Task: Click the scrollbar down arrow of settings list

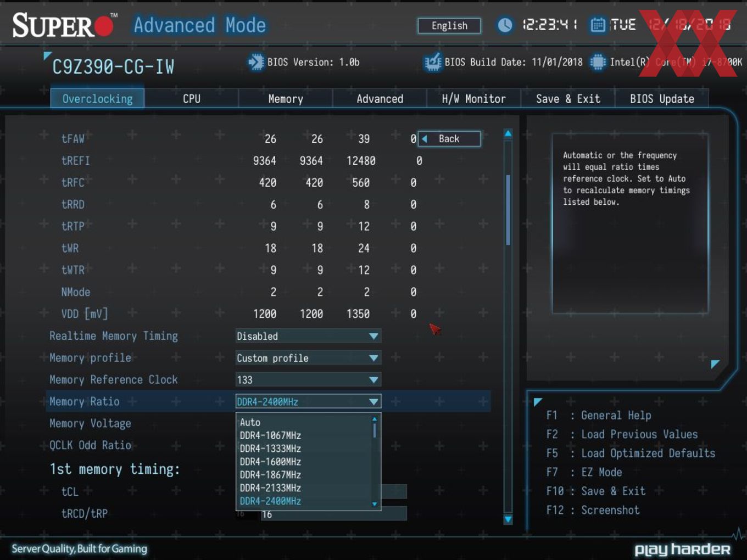Action: (508, 519)
